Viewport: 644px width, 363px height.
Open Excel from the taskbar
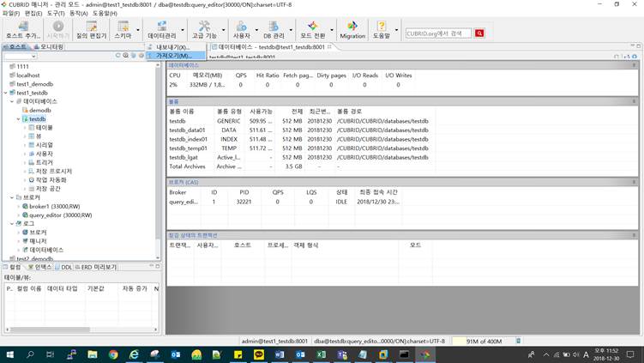(321, 354)
